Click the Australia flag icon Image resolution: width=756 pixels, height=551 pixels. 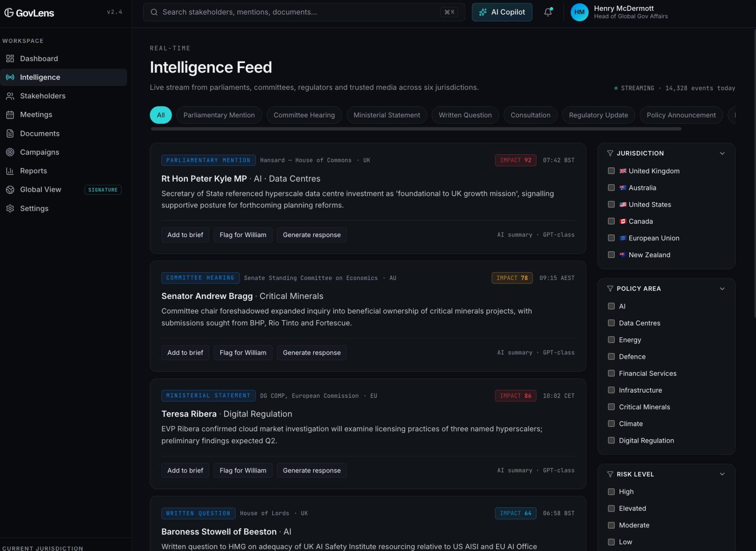pyautogui.click(x=623, y=188)
